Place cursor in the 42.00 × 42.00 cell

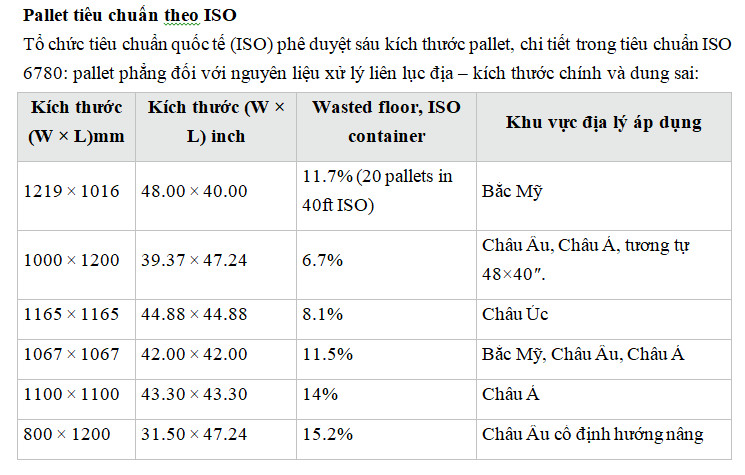[x=197, y=354]
